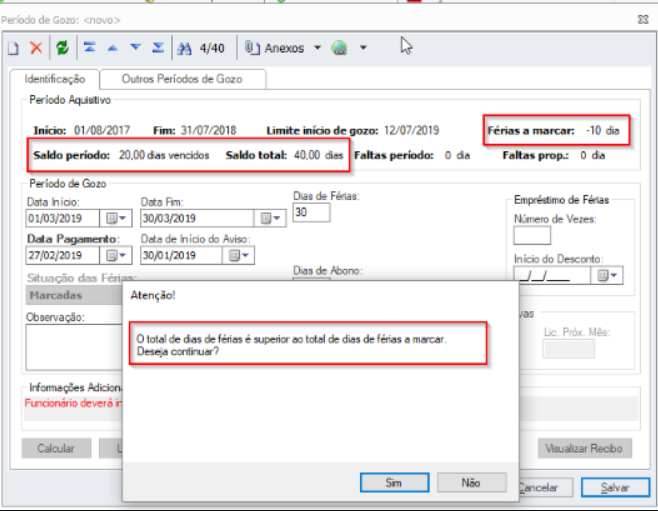Open Data Início calendar dropdown
This screenshot has height=511, width=658.
tap(116, 218)
